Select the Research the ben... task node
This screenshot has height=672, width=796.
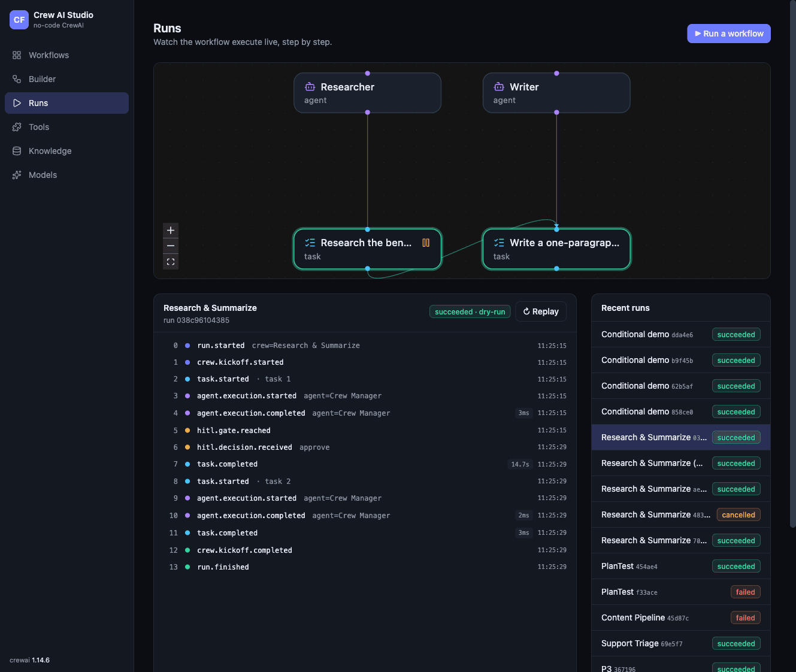pos(368,249)
